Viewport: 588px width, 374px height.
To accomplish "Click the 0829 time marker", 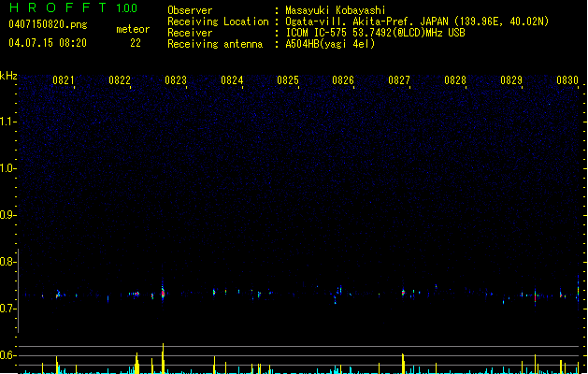I will (511, 80).
